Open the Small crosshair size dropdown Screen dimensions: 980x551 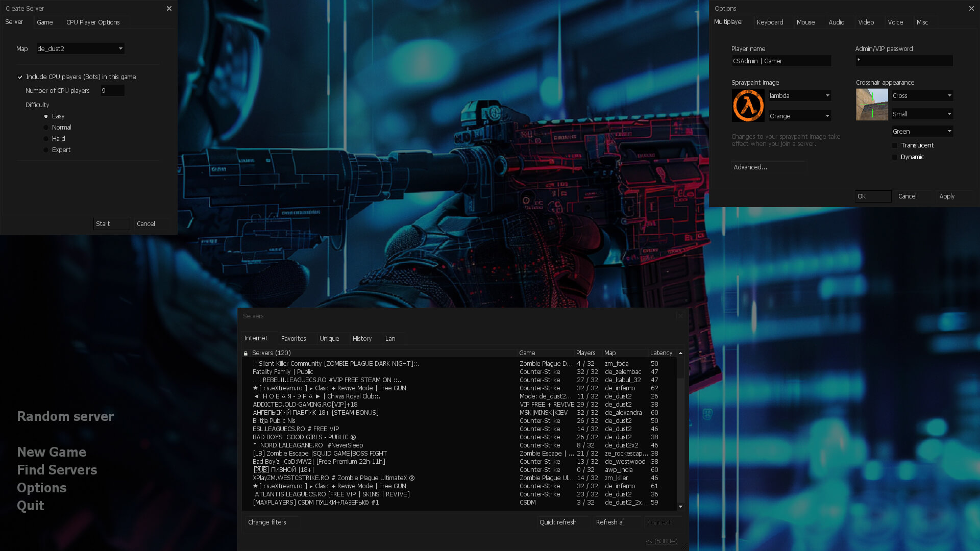[x=922, y=114]
